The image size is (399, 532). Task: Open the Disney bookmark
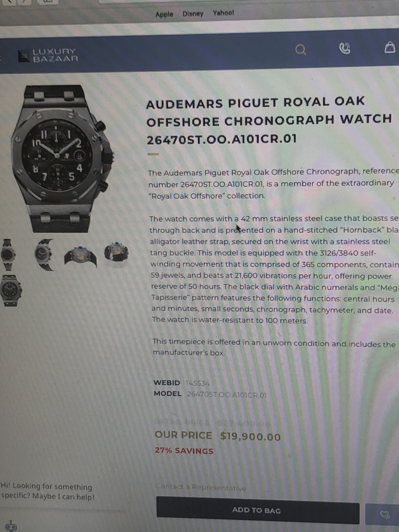193,14
